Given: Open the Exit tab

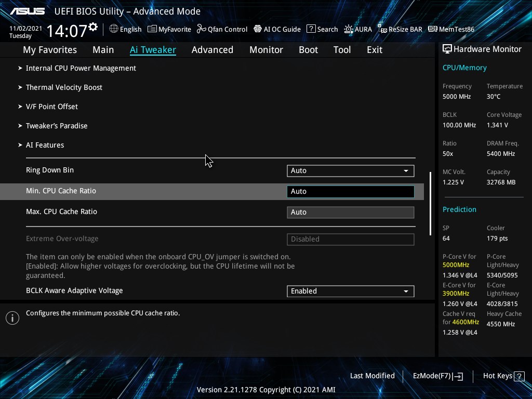Looking at the screenshot, I should [x=375, y=50].
